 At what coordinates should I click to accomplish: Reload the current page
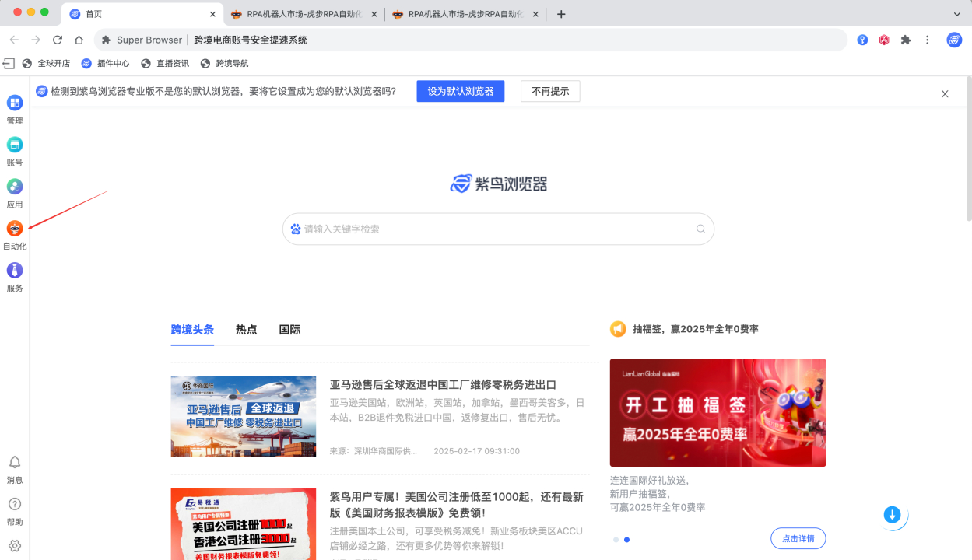pyautogui.click(x=58, y=40)
